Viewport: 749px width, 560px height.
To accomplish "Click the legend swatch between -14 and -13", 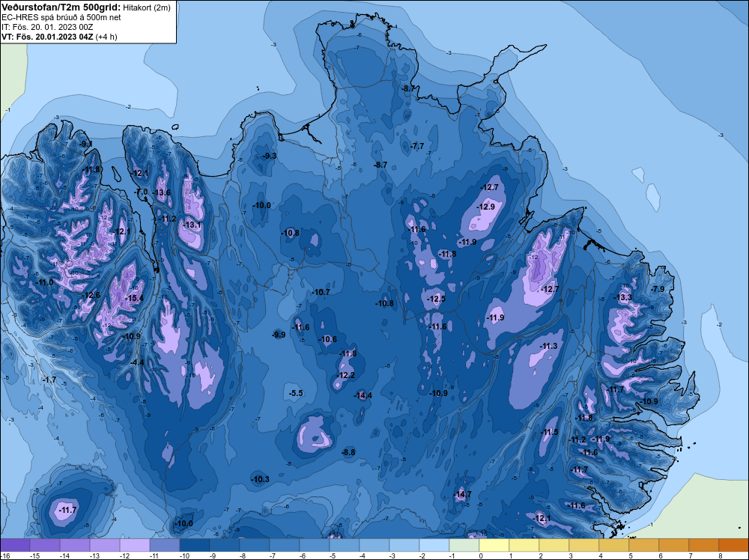I will 75,545.
